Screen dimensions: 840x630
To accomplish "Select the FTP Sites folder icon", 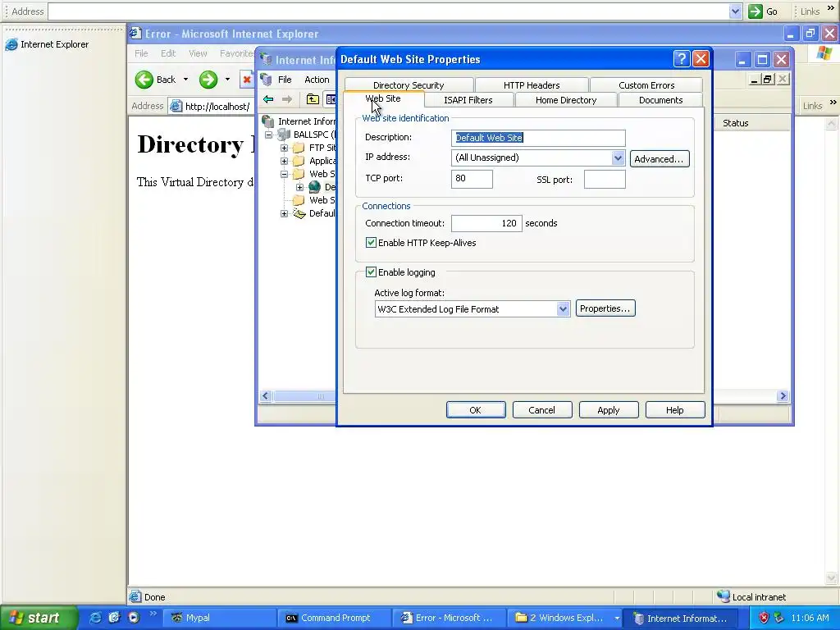I will pos(299,148).
